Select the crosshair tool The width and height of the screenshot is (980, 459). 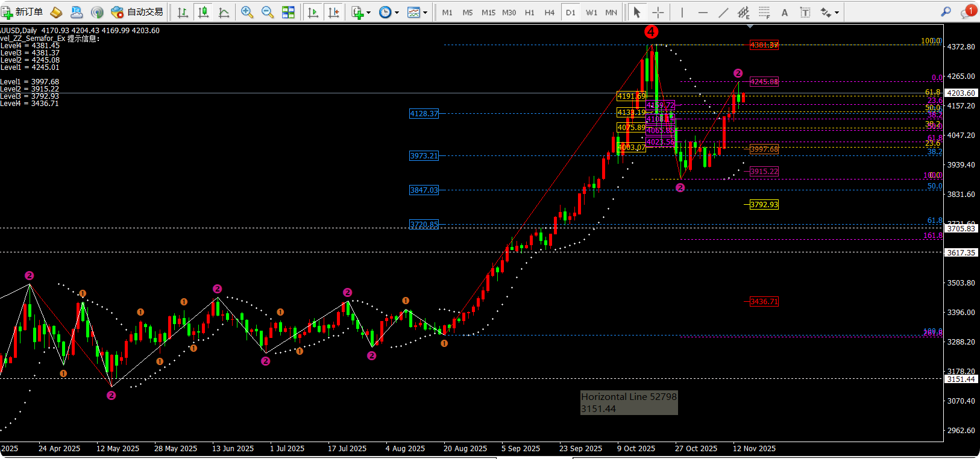click(658, 12)
